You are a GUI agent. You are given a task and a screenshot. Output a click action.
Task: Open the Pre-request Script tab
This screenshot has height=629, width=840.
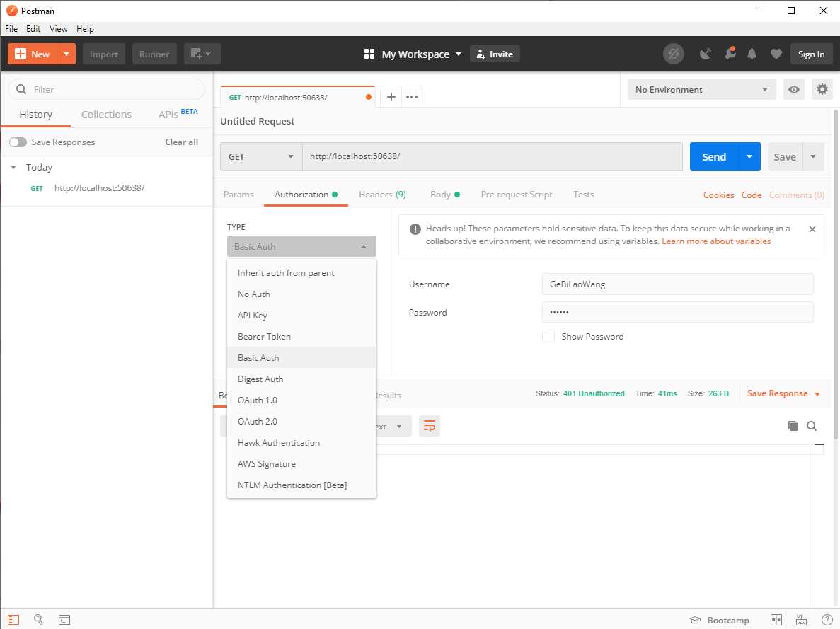[517, 195]
